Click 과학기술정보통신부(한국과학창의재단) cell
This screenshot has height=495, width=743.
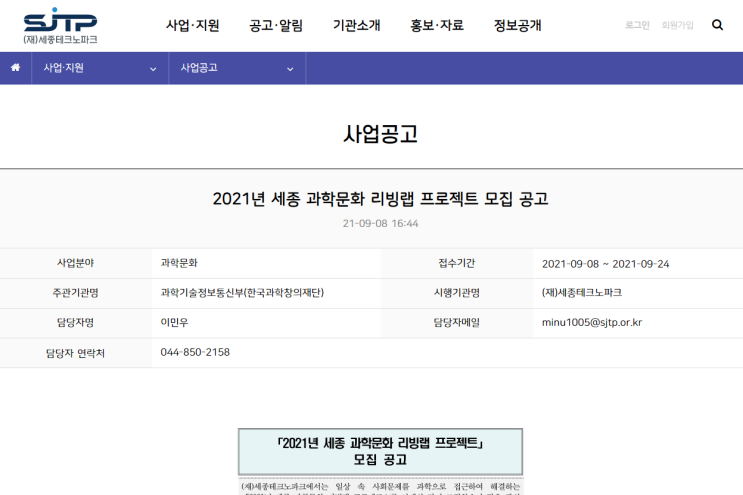click(242, 293)
